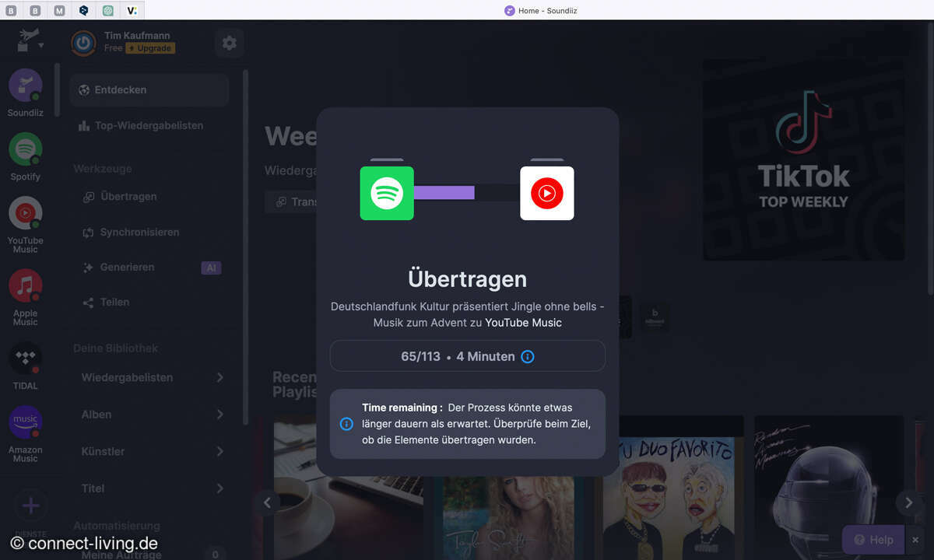Open the TikTok Top Weekly cover
The image size is (934, 560).
click(x=803, y=159)
